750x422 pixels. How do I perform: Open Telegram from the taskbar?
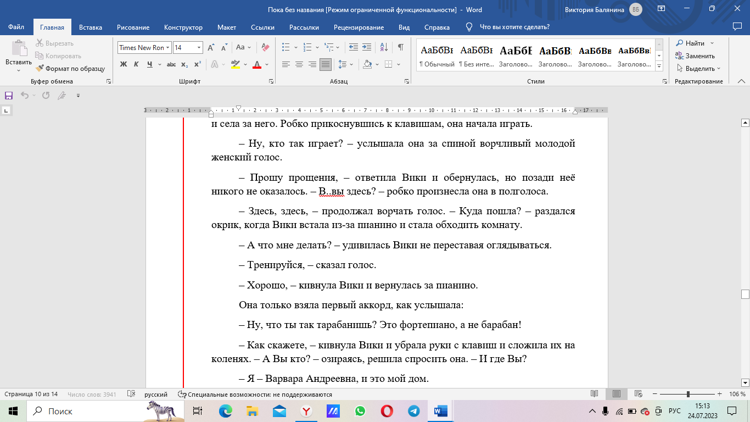pos(413,411)
